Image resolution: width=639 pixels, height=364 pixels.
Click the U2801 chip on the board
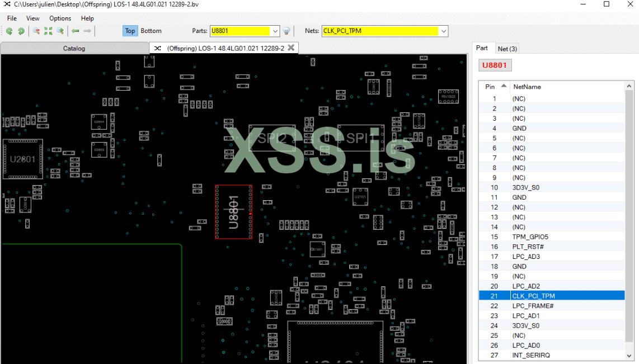coord(23,159)
